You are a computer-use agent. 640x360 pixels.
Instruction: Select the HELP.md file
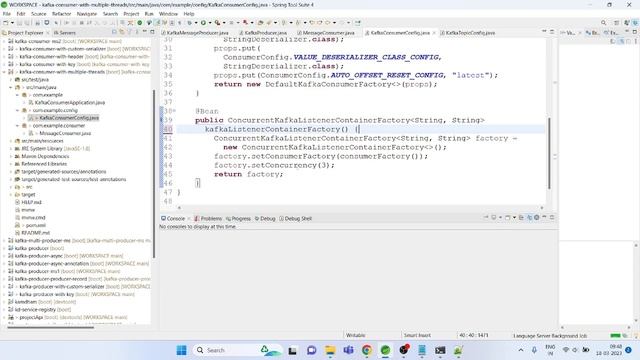coord(31,202)
